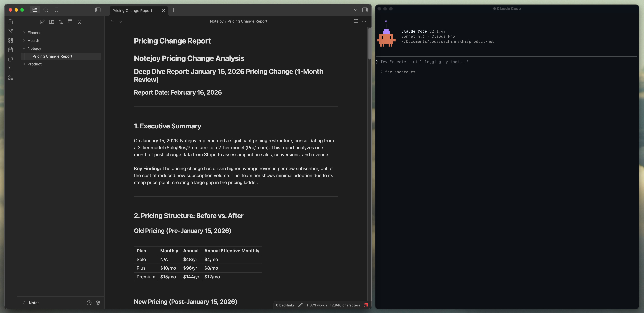Open the graph view ribbon icon
This screenshot has height=313, width=644.
coord(10,31)
